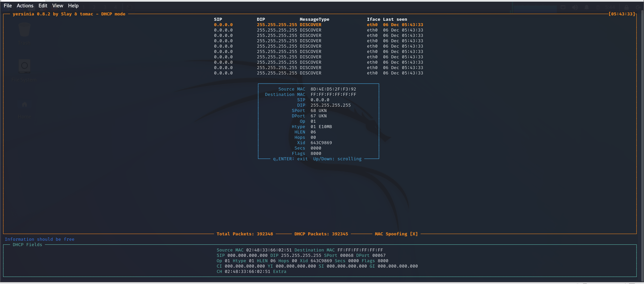Open the Edit menu
This screenshot has width=644, height=284.
(x=43, y=6)
